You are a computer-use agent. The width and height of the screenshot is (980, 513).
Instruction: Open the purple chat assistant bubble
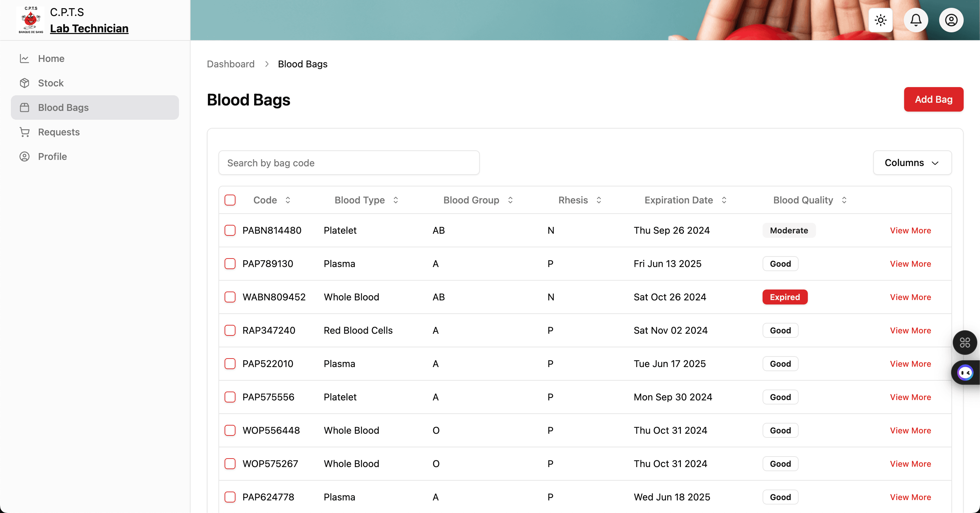pyautogui.click(x=965, y=373)
